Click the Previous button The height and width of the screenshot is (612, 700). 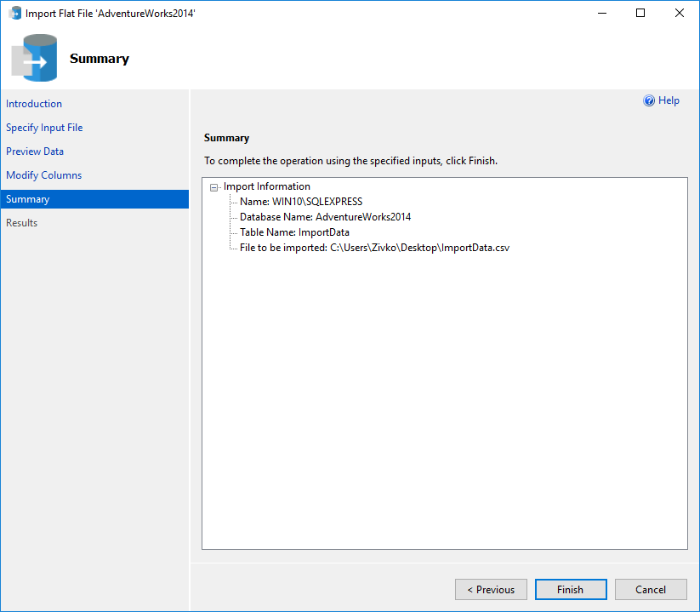(491, 589)
